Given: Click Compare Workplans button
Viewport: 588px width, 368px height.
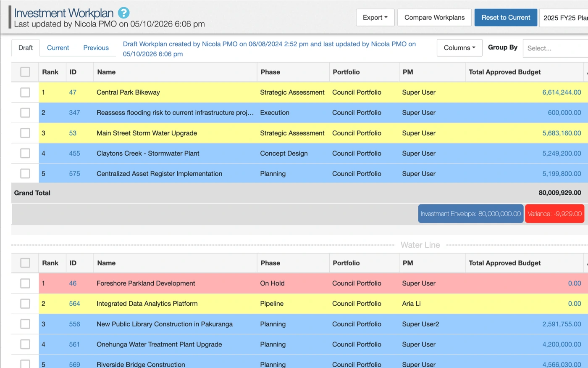Looking at the screenshot, I should tap(434, 17).
